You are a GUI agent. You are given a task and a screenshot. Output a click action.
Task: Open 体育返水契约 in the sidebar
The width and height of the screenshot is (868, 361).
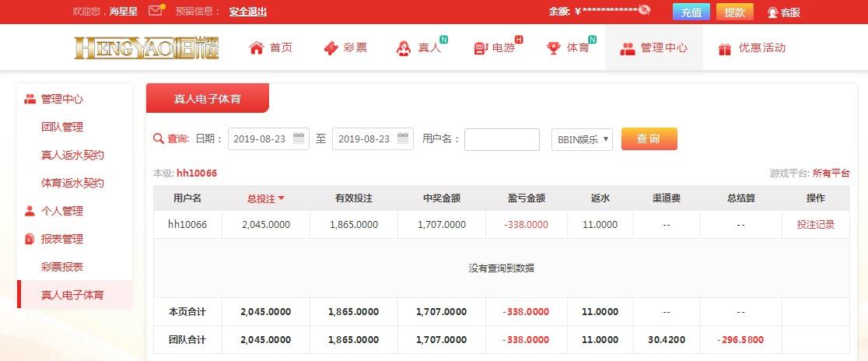(x=72, y=183)
